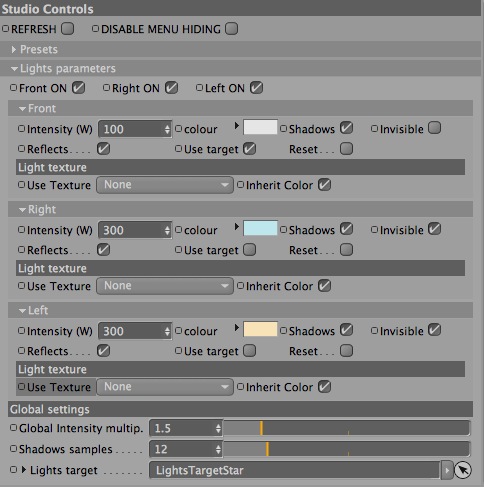Collapse the Lights parameters section

click(14, 69)
